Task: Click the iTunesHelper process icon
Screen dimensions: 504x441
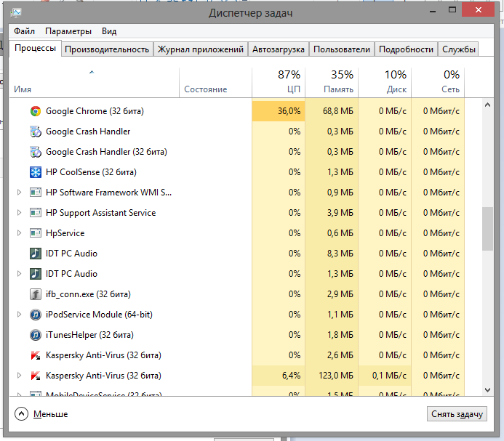Action: click(x=36, y=335)
